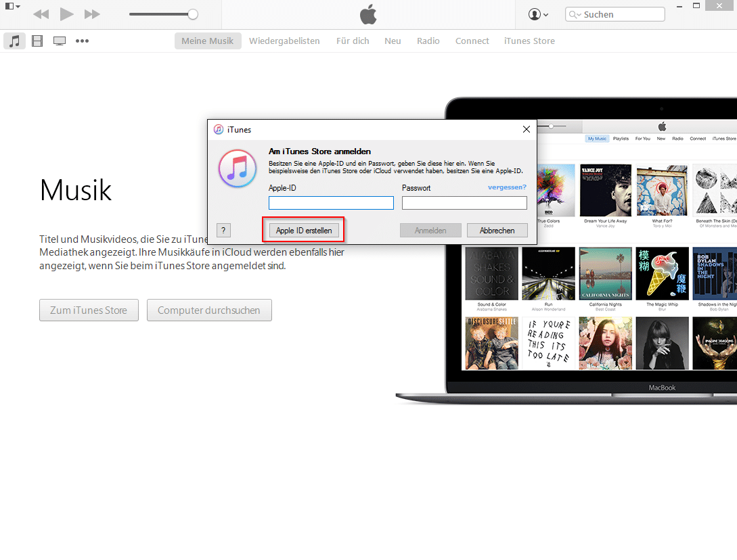
Task: Click the Zum iTunes Store button
Action: coord(89,310)
